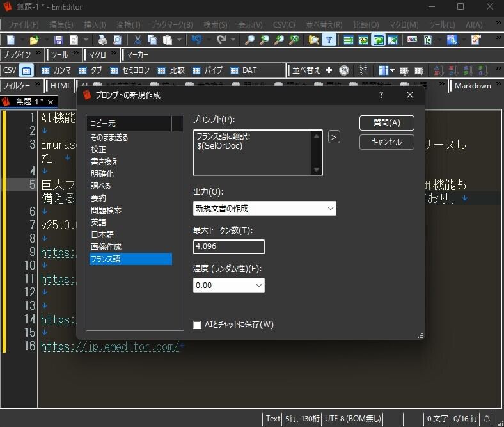Toggle the Filter funnel toolbar button
Screen dimensions: 504x427
point(329,40)
